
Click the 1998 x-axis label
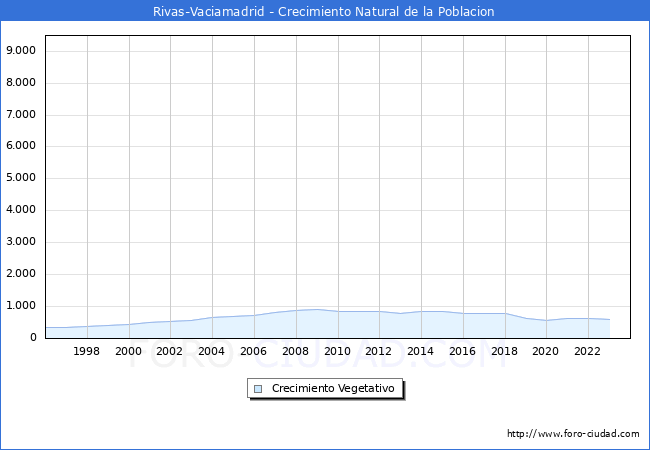coord(86,351)
